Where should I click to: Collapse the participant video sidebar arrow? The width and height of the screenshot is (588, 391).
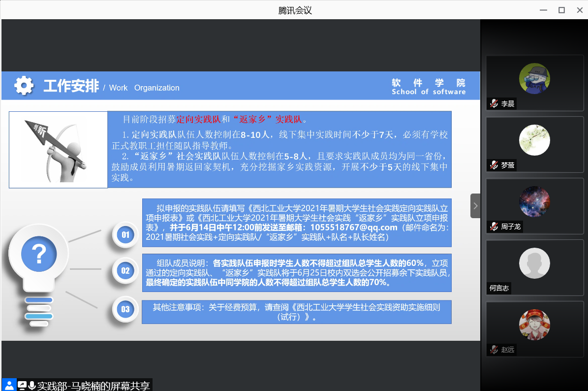475,206
